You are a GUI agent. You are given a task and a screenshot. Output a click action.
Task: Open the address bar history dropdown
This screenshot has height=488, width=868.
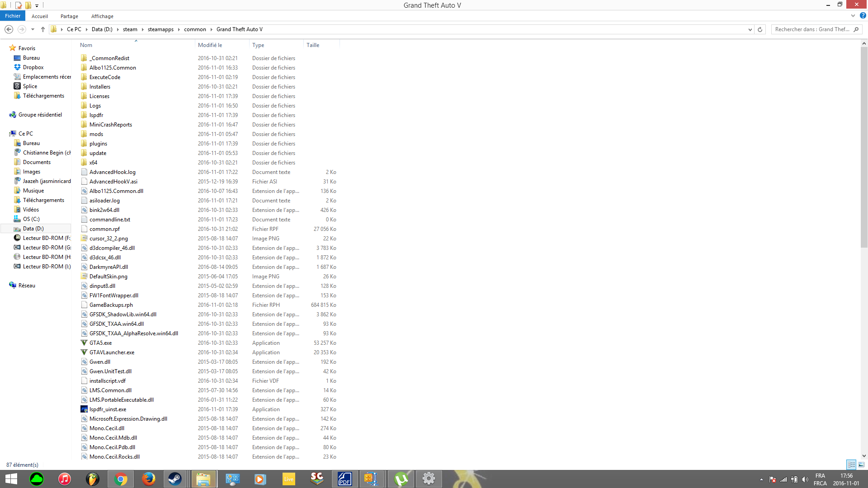click(x=750, y=29)
